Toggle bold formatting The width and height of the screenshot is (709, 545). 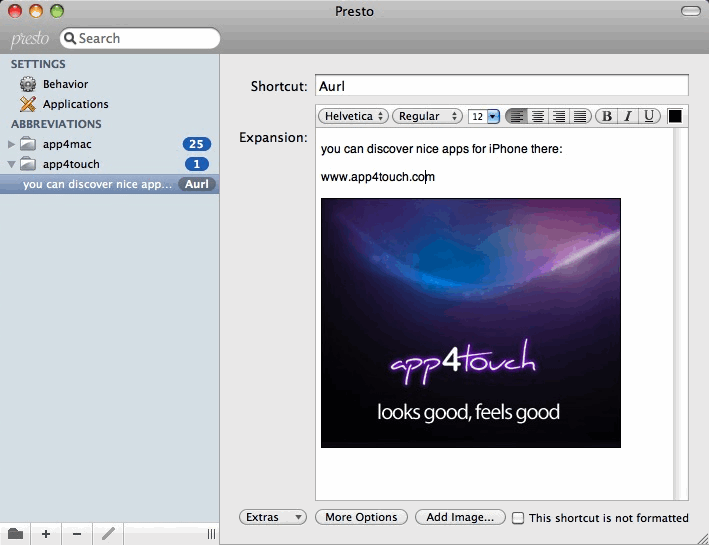(606, 116)
